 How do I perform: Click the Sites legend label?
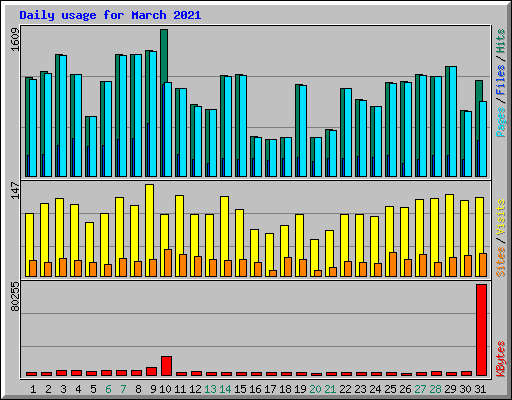click(501, 262)
